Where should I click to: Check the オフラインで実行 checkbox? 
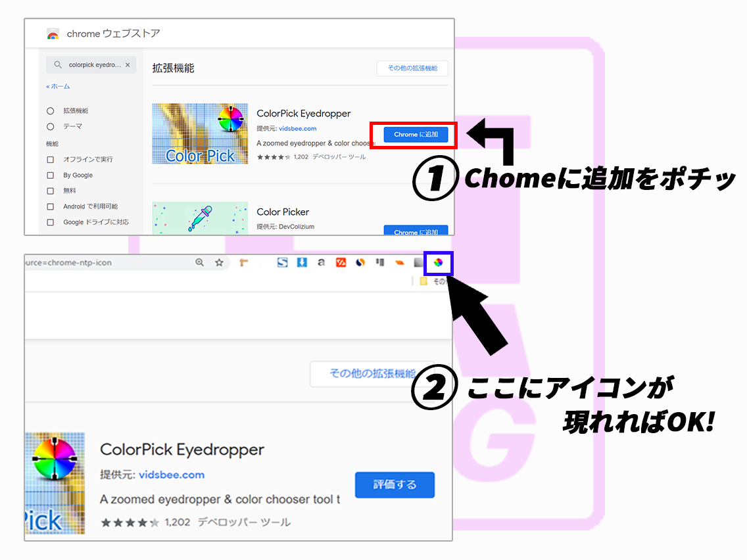pos(51,160)
